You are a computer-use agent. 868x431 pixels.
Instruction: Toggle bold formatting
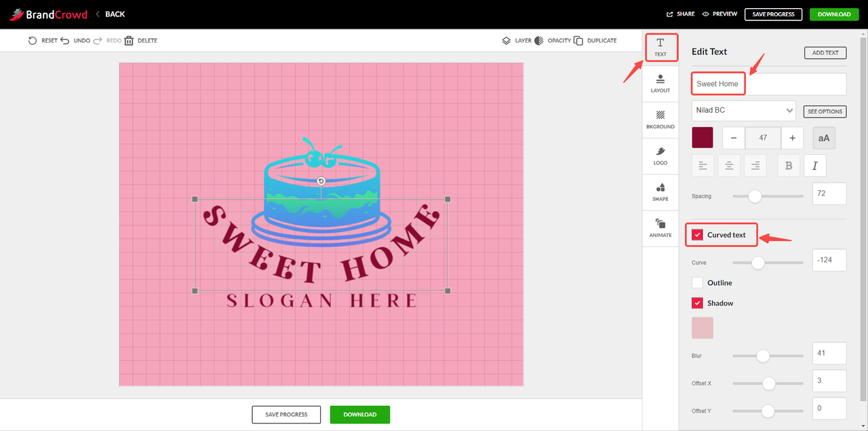coord(789,166)
